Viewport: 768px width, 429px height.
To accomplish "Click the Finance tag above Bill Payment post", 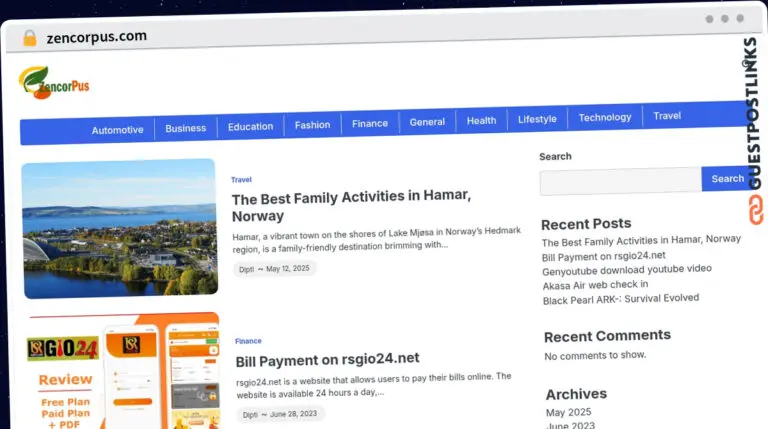I will coord(248,341).
